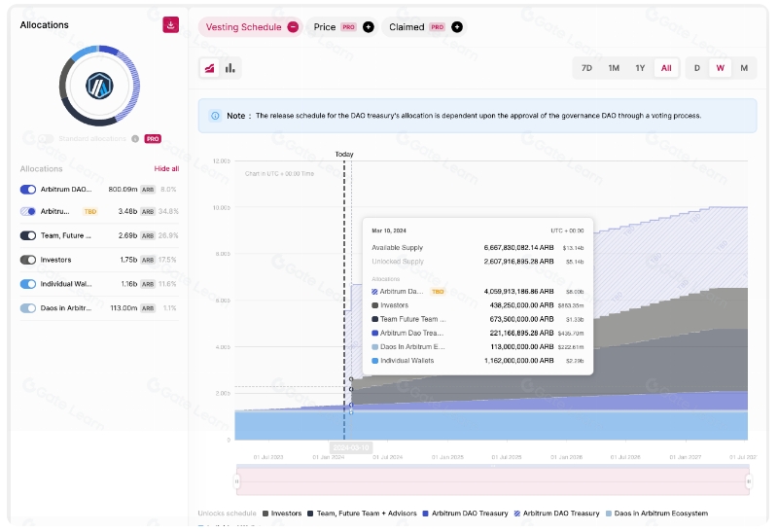Click Individual Wallets row in tooltip
The image size is (778, 532).
(477, 361)
